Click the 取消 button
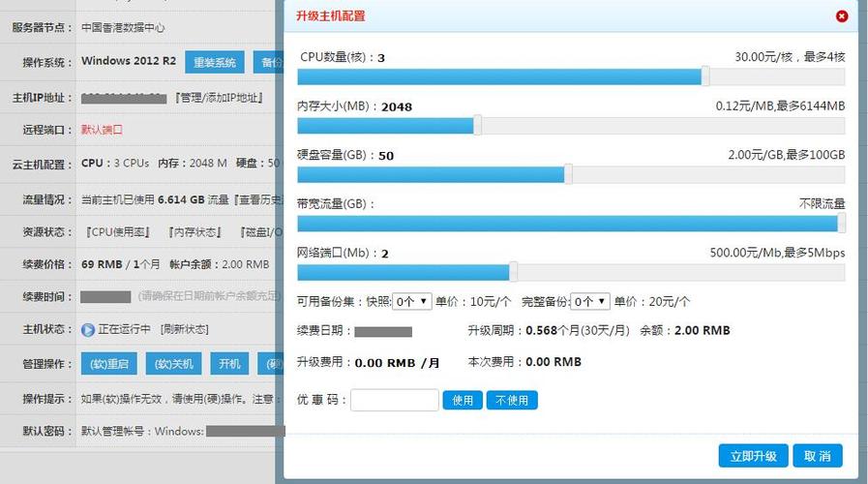 (817, 456)
